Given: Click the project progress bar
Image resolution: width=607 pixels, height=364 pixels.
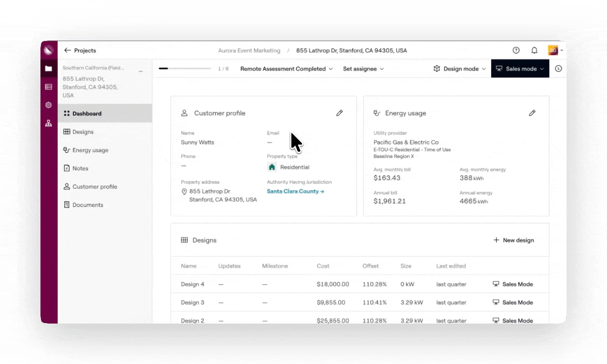Looking at the screenshot, I should [x=185, y=69].
